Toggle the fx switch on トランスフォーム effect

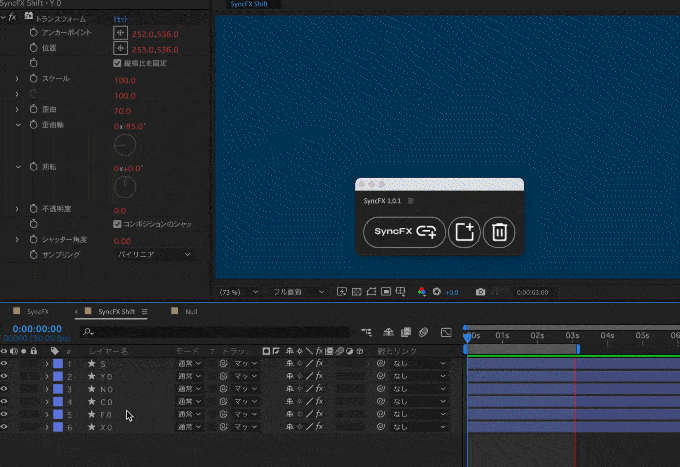[12, 17]
